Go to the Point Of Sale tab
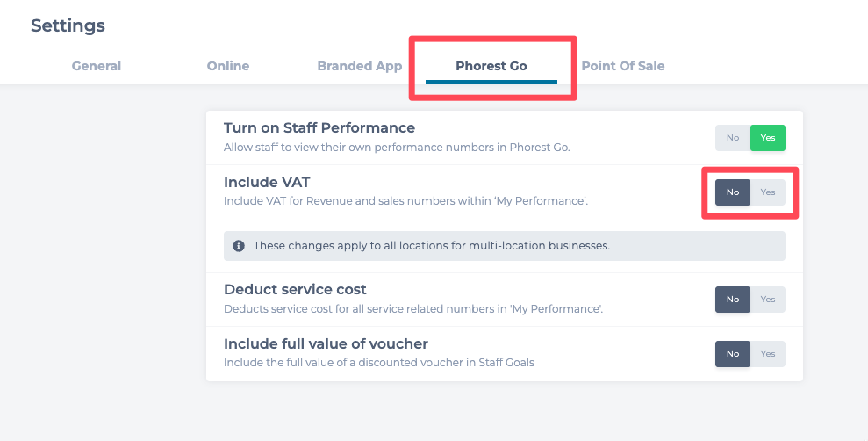Screen dimensions: 868x441 coord(623,66)
